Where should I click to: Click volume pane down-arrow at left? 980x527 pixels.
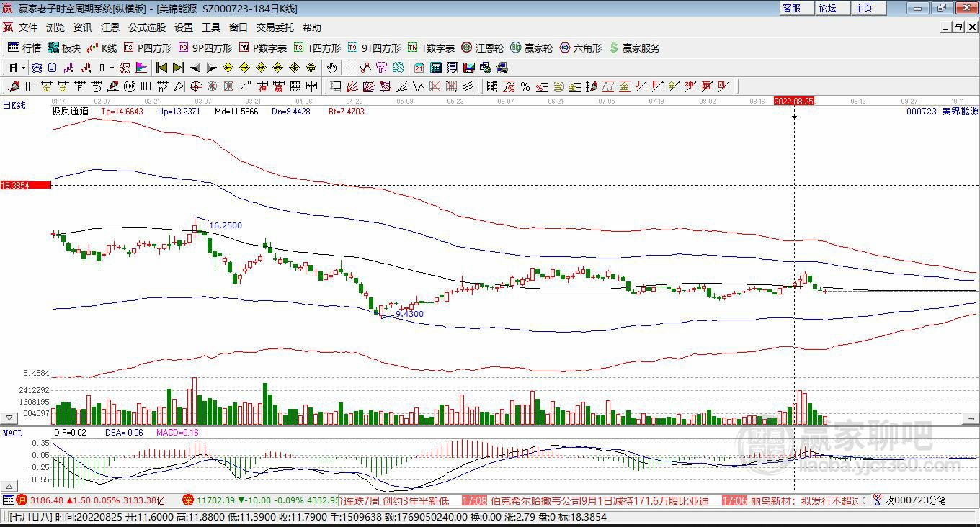(9, 418)
